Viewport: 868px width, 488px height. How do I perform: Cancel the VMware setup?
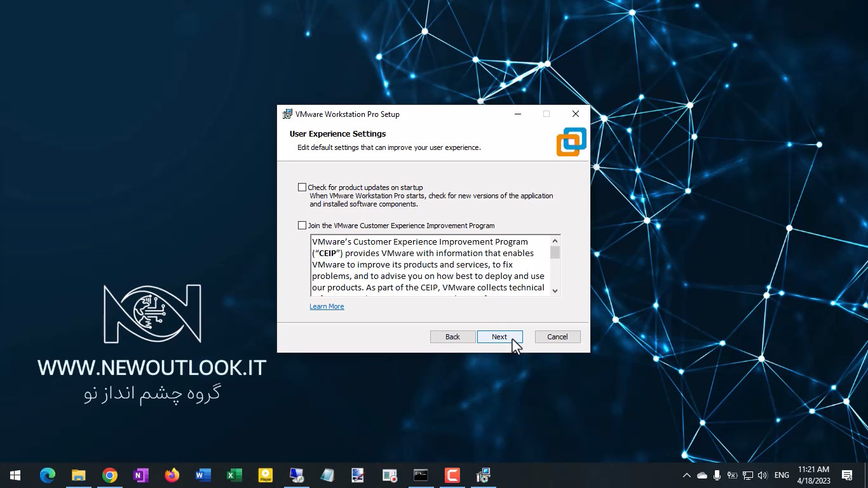(557, 337)
